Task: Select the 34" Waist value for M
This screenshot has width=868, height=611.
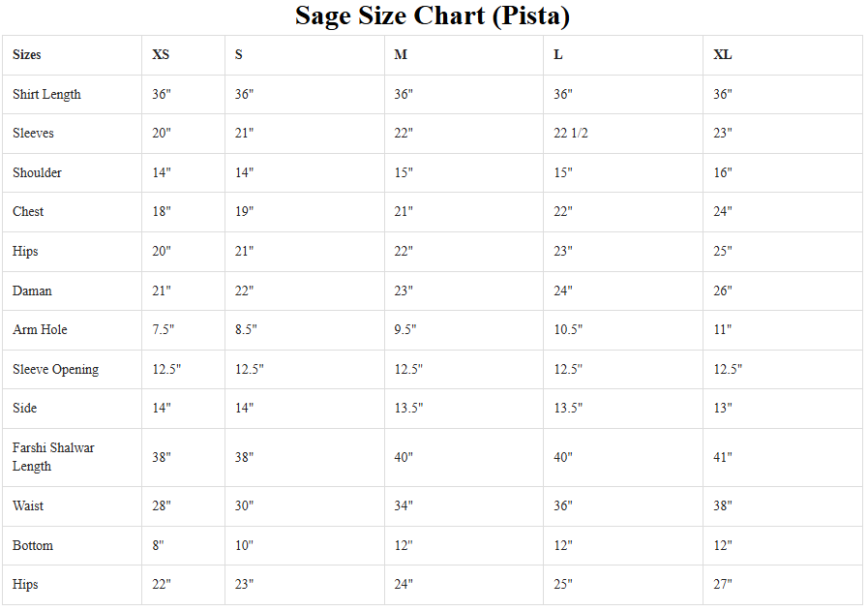Action: point(404,506)
